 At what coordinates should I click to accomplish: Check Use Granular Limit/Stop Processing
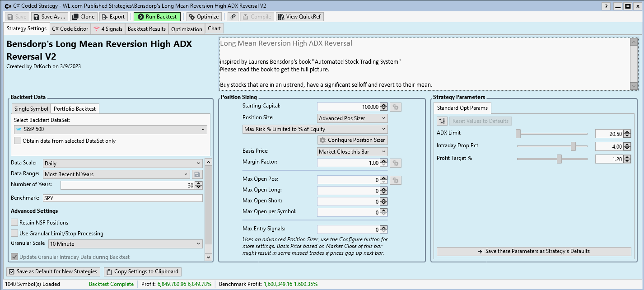click(x=15, y=233)
